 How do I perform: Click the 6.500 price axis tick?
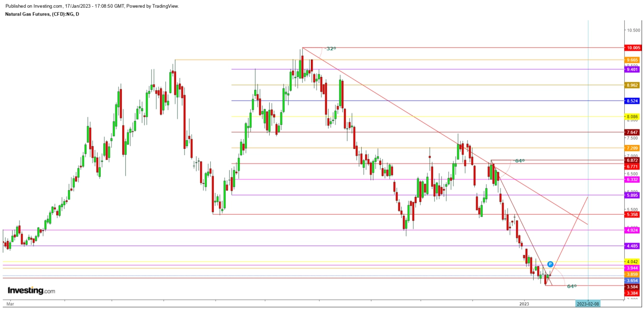coord(633,174)
